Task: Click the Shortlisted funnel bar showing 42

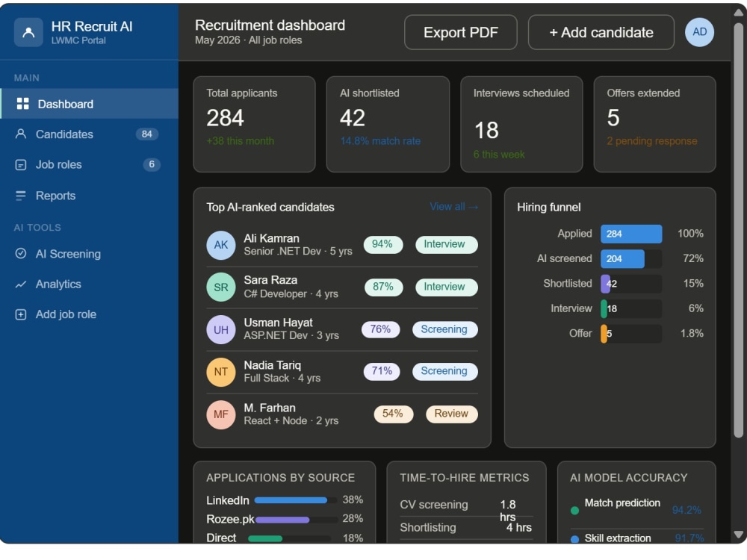Action: tap(606, 284)
